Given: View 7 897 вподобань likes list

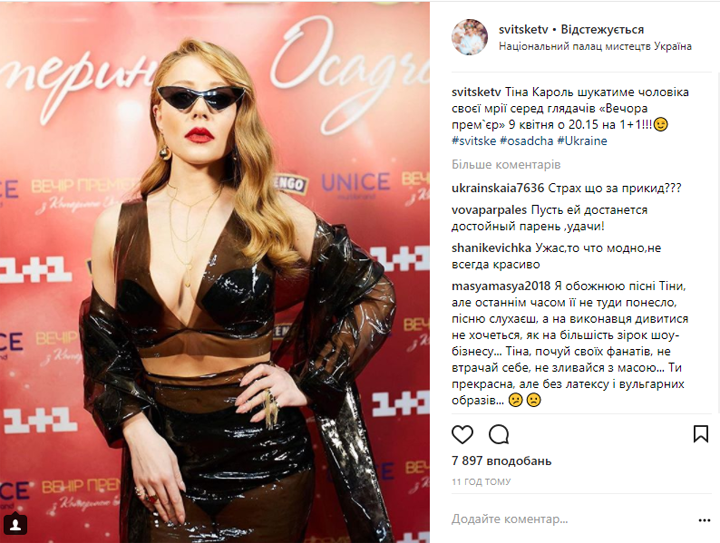Looking at the screenshot, I should coord(501,461).
